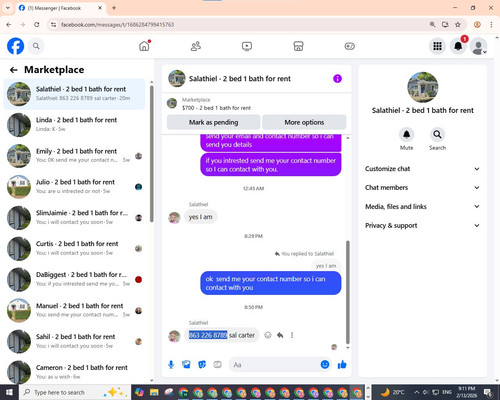
Task: Reply to the sal carter message
Action: (280, 335)
